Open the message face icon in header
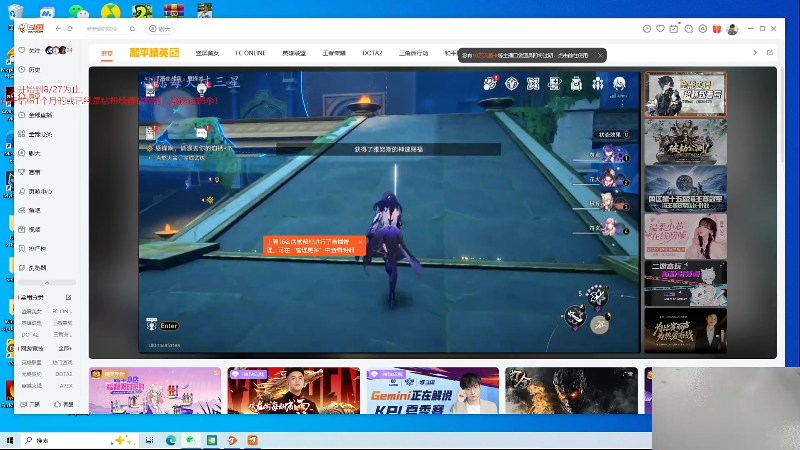Screen dimensions: 800x450 tap(688, 29)
